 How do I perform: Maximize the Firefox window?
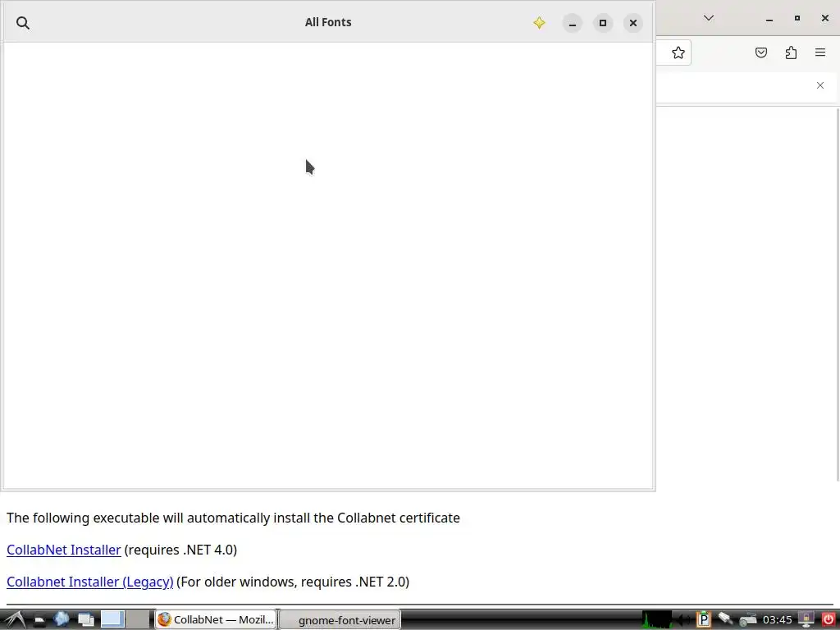point(797,18)
